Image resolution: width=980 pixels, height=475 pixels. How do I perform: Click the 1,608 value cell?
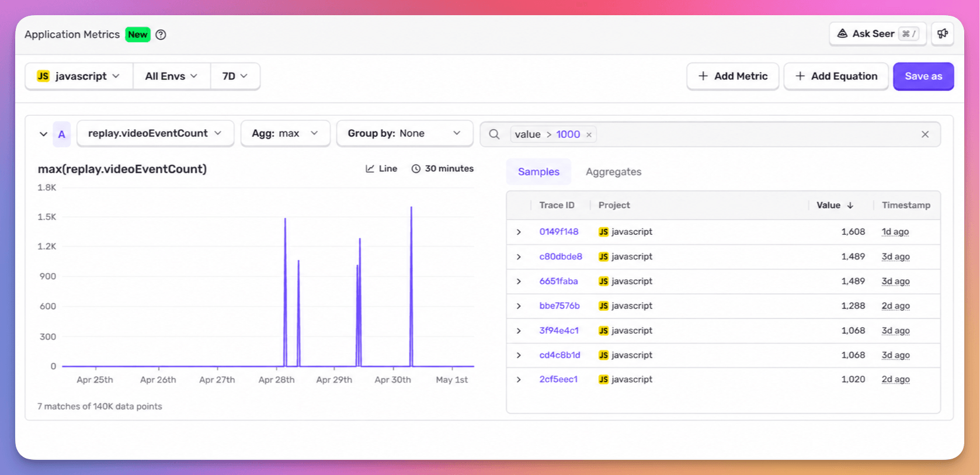coord(853,231)
